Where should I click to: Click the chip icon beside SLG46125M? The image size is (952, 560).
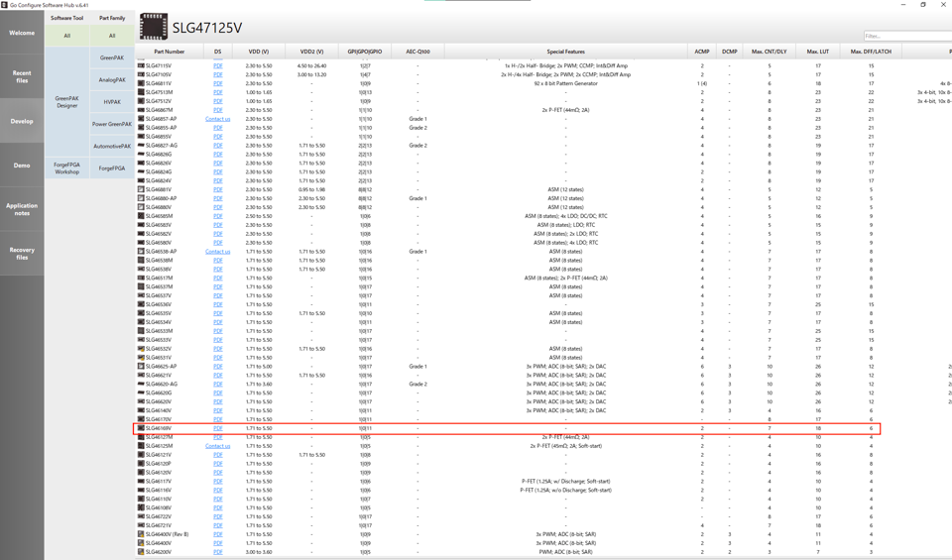coord(141,446)
